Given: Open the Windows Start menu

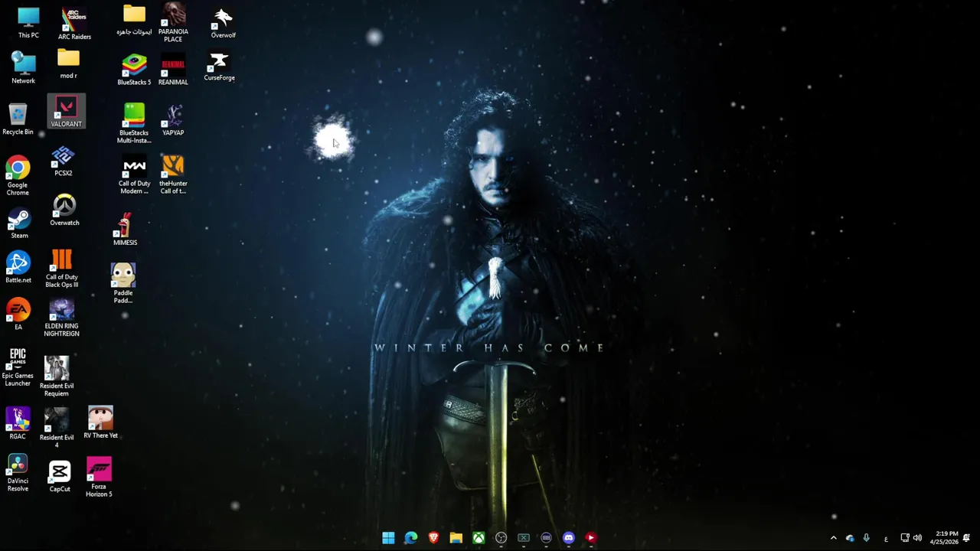Looking at the screenshot, I should (388, 538).
